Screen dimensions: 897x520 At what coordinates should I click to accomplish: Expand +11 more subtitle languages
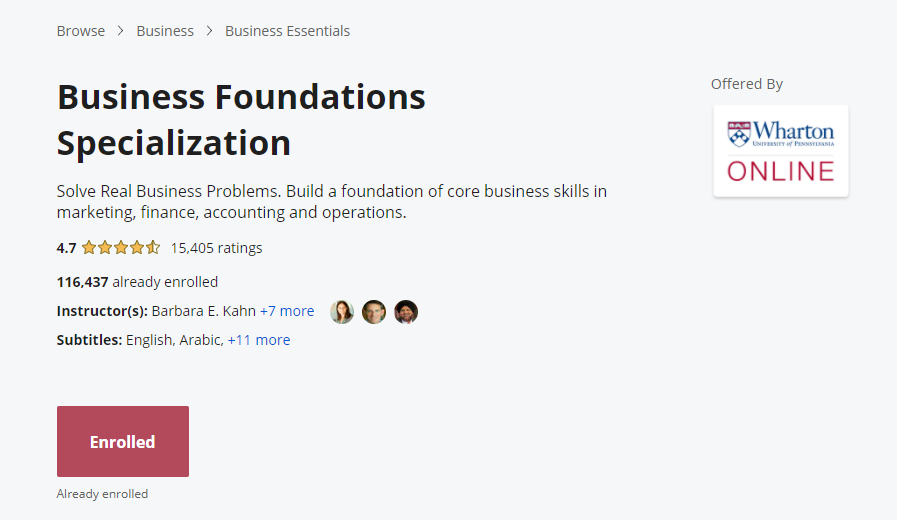pos(259,340)
